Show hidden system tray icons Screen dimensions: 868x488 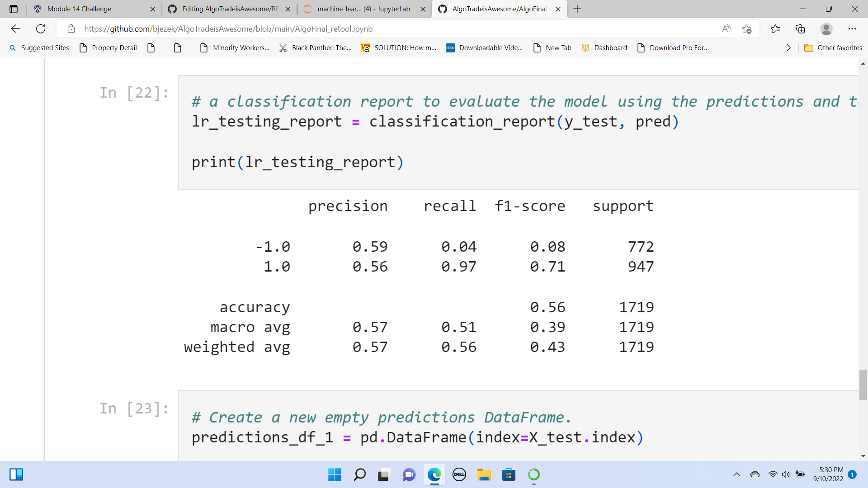click(x=736, y=474)
